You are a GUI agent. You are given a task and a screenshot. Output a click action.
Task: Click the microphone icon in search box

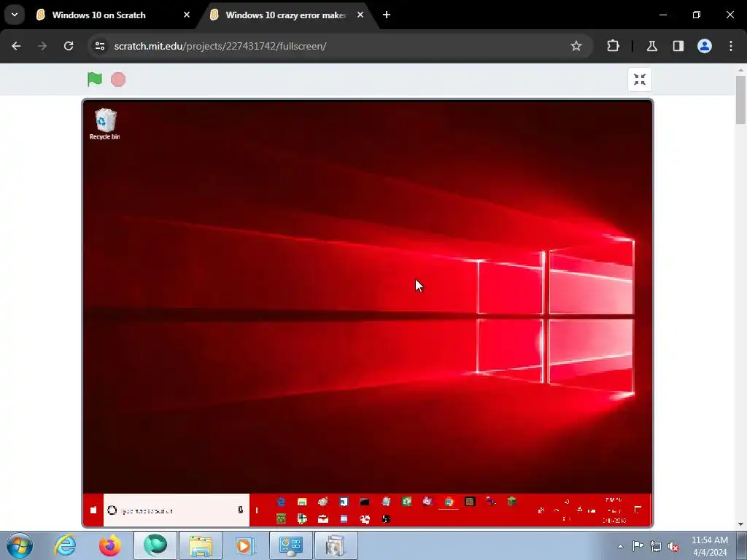coord(241,510)
